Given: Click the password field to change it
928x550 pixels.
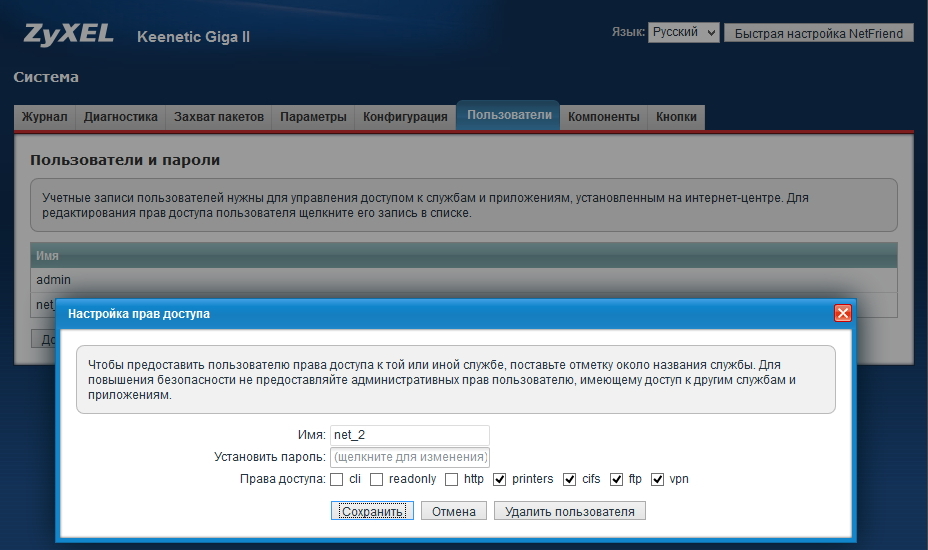Looking at the screenshot, I should coord(410,457).
